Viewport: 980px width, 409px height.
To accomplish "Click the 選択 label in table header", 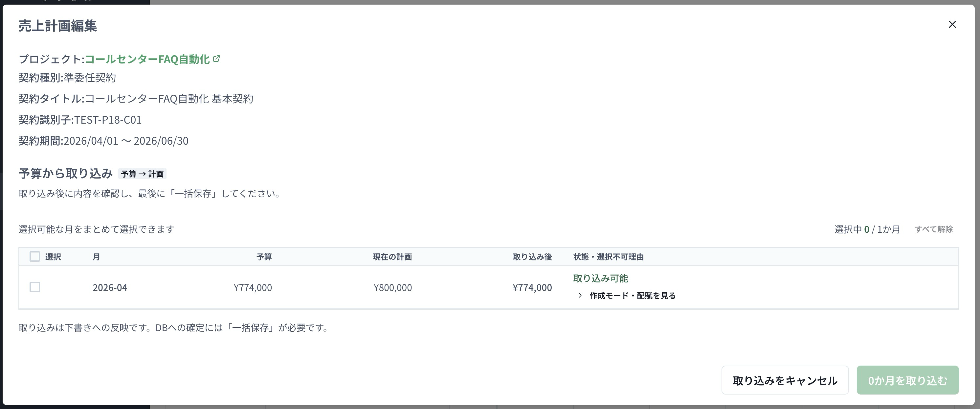I will pos(53,257).
